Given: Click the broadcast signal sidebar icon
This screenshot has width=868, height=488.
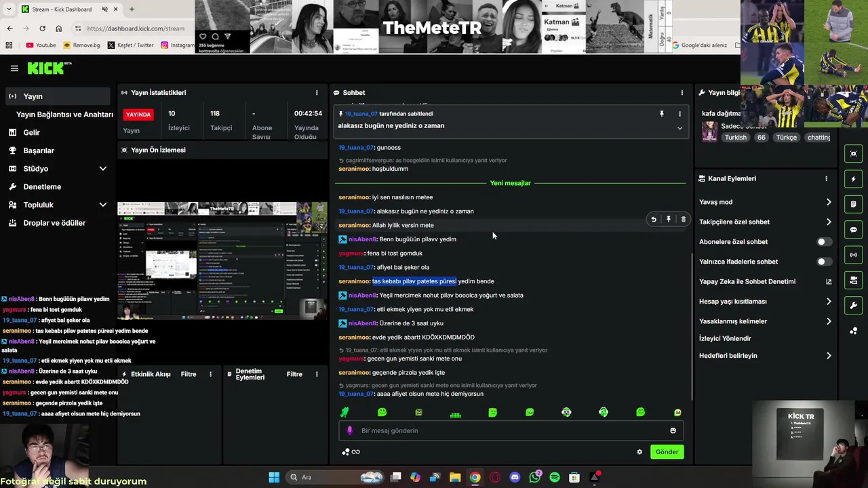Looking at the screenshot, I should click(x=854, y=255).
